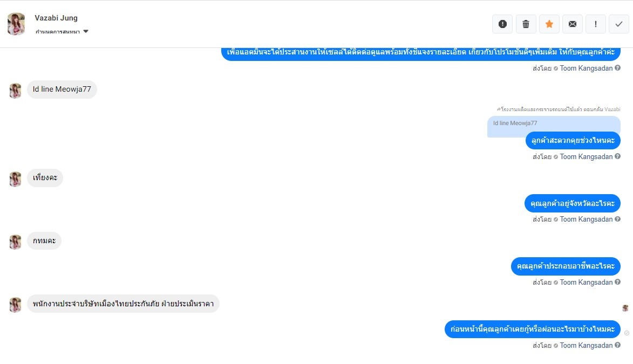Viewport: 633px width, 364px height.
Task: Select the พนักงานประจำบริษัทเมืองไทยประกันภัย message bubble
Action: 123,304
